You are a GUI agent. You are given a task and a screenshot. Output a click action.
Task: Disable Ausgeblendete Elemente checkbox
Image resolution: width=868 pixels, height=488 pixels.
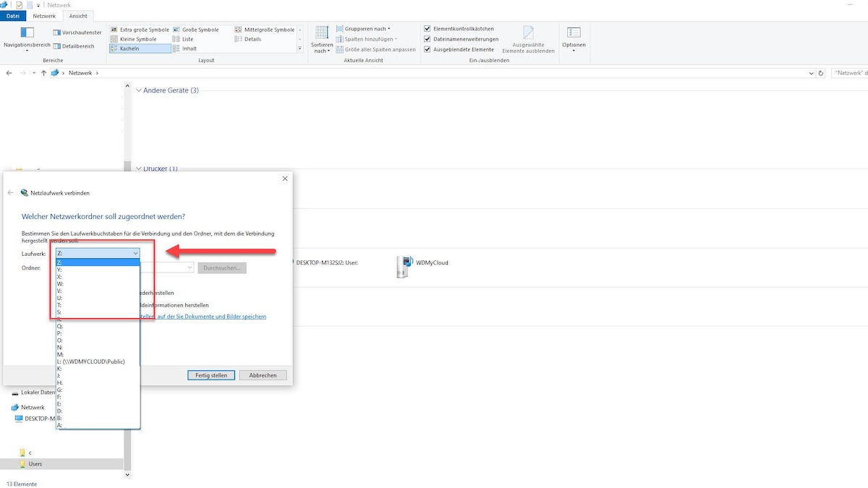427,49
